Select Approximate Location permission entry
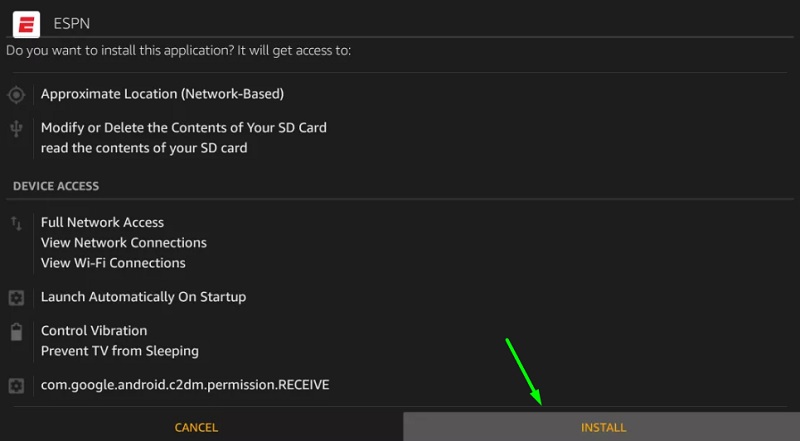This screenshot has width=800, height=441. 162,94
